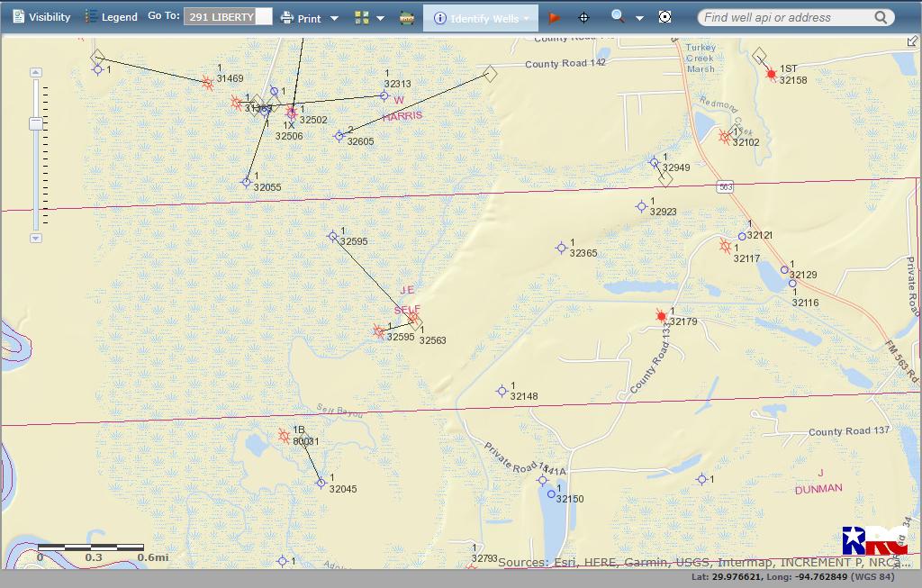
Task: Click the well symbol labeled 32949
Action: point(654,162)
